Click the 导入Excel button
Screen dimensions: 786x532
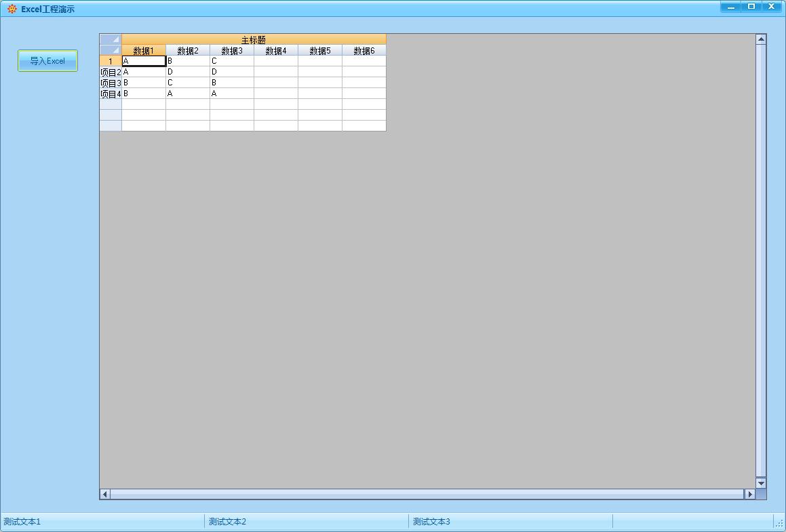47,60
